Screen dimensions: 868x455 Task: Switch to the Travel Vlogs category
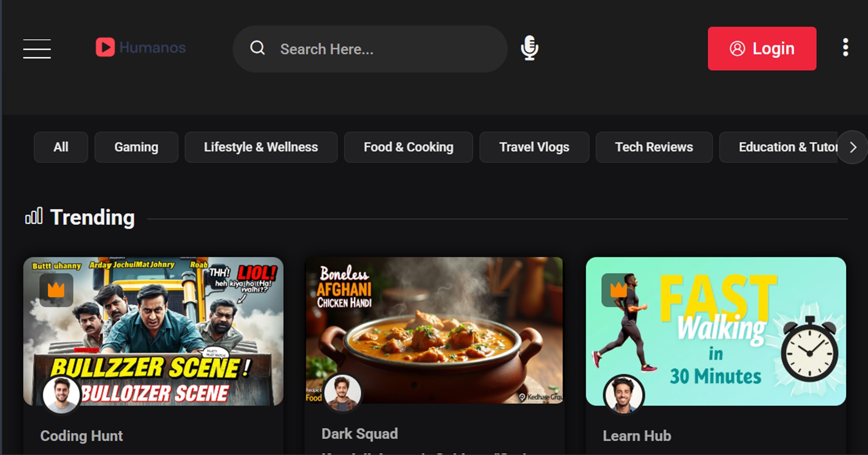534,147
